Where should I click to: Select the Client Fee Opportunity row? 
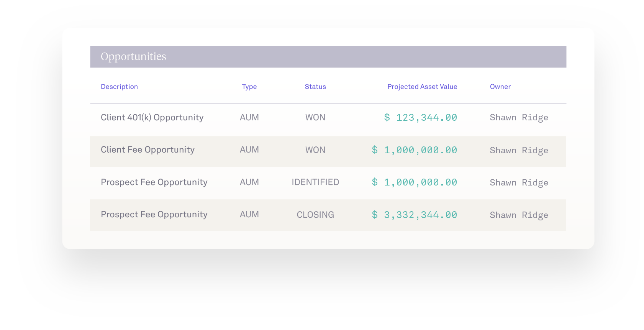[147, 150]
